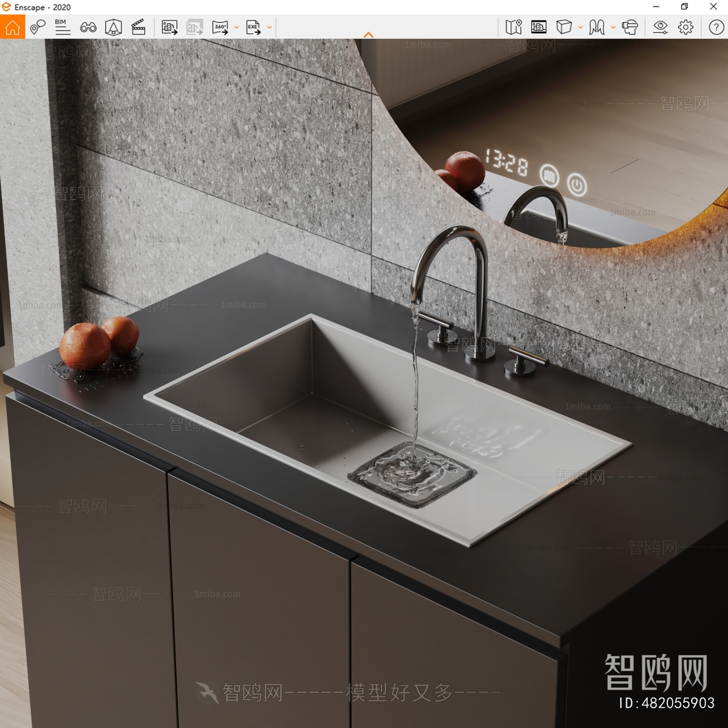728x728 pixels.
Task: Open the collaborative annotations icon
Action: click(x=38, y=27)
